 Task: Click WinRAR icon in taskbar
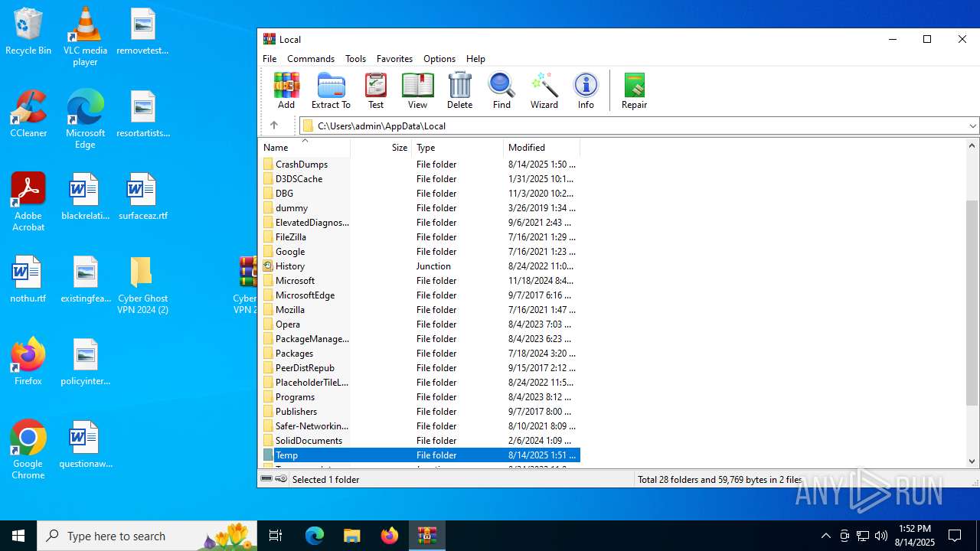(x=426, y=536)
